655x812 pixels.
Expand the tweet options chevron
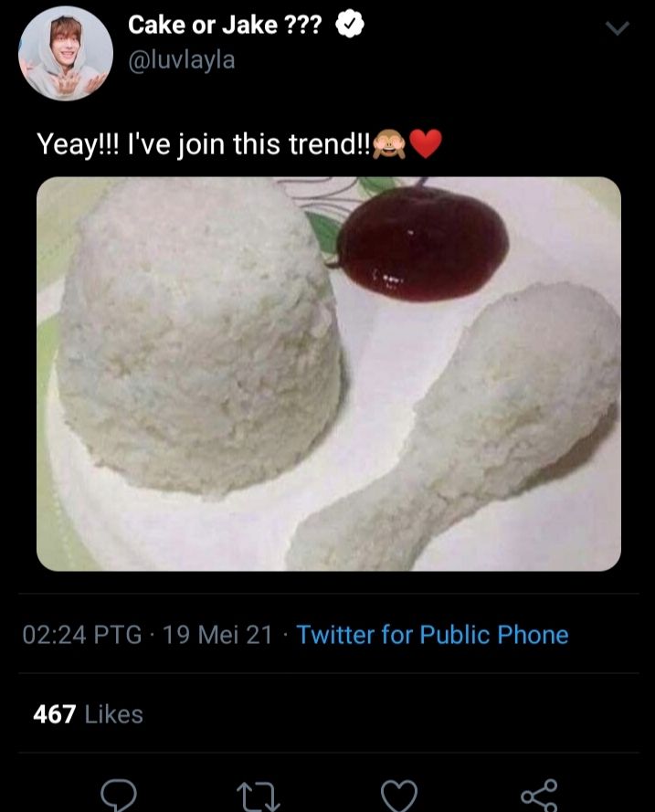(618, 28)
